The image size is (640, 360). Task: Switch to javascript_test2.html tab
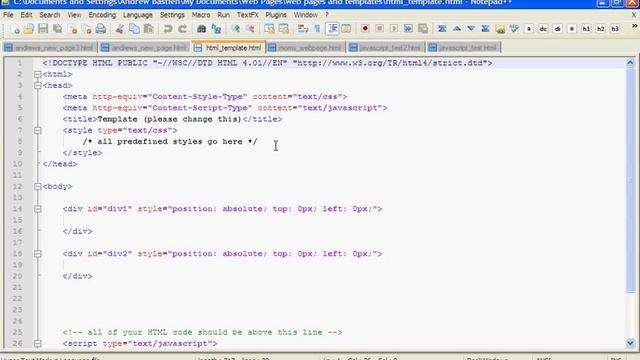[x=386, y=48]
